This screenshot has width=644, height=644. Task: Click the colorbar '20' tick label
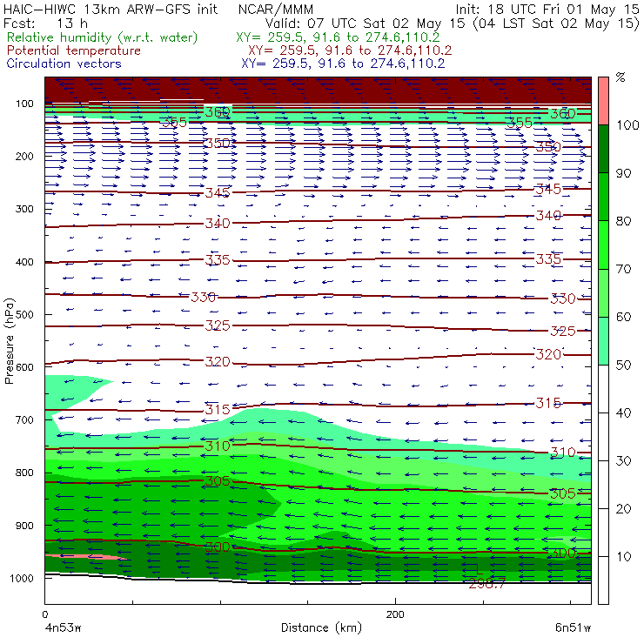click(x=623, y=509)
